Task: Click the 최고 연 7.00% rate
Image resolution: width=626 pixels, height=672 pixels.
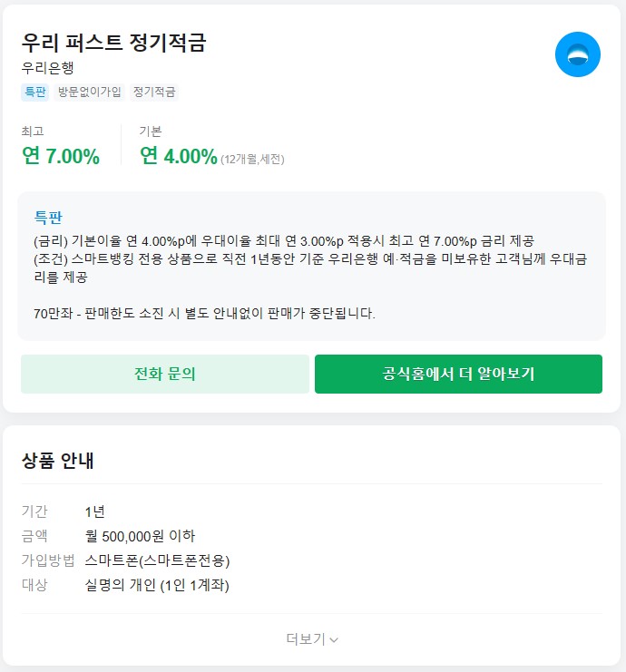Action: point(61,156)
